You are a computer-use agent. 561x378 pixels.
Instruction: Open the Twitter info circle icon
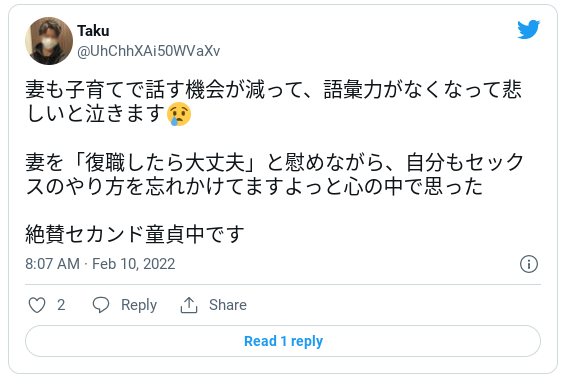tap(528, 264)
